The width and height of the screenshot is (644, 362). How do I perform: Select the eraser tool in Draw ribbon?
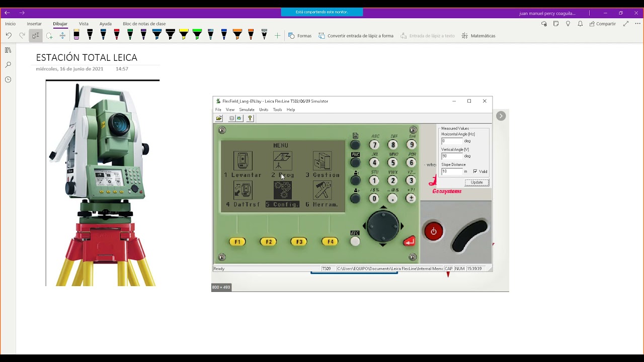pyautogui.click(x=76, y=35)
